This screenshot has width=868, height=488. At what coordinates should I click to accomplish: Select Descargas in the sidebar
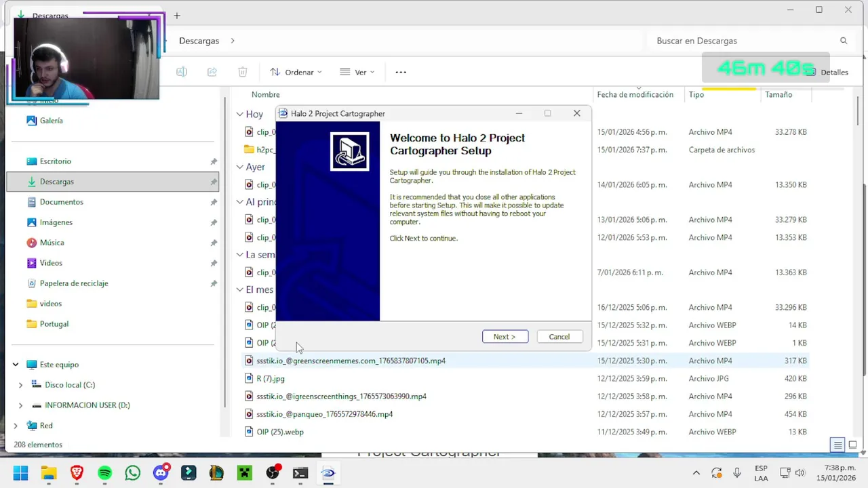(113, 182)
